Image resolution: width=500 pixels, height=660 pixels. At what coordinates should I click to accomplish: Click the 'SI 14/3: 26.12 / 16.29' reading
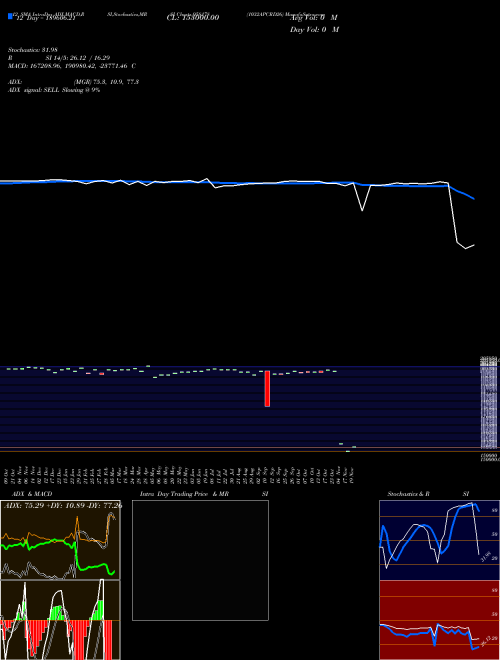coord(78,58)
